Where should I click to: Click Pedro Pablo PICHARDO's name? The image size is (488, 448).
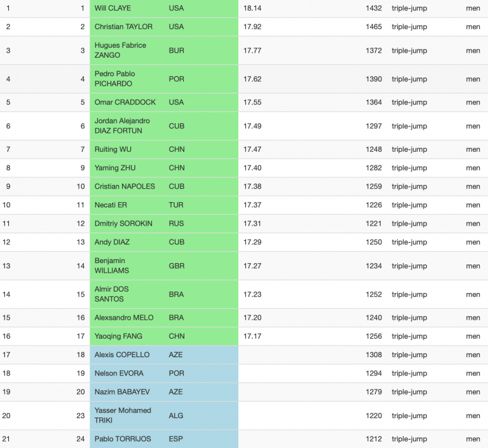[115, 79]
